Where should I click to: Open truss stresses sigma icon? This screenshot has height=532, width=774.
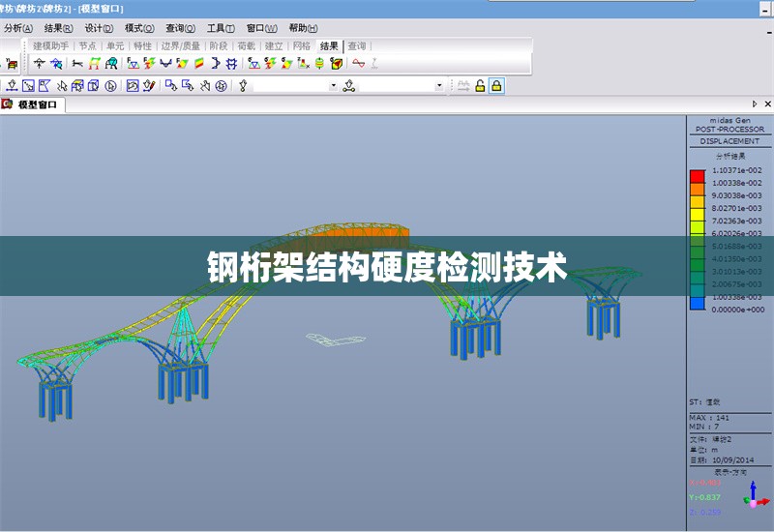pos(253,63)
